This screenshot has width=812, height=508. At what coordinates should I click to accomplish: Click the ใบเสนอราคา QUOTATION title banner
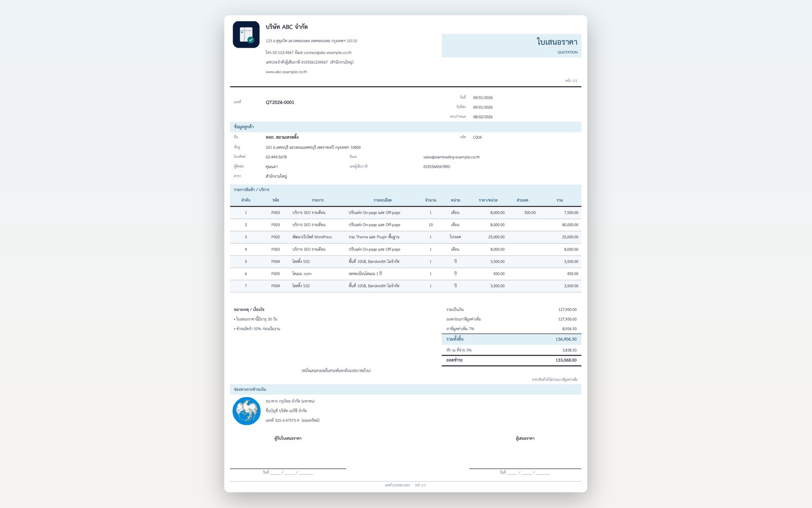coord(511,46)
